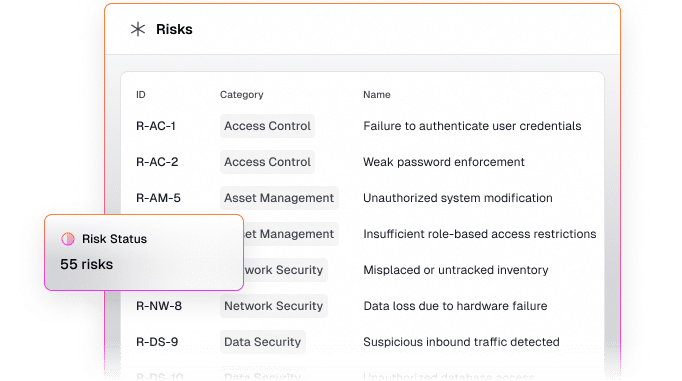Image resolution: width=682 pixels, height=381 pixels.
Task: Open 'Data loss due to hardware failure' risk
Action: [x=455, y=306]
